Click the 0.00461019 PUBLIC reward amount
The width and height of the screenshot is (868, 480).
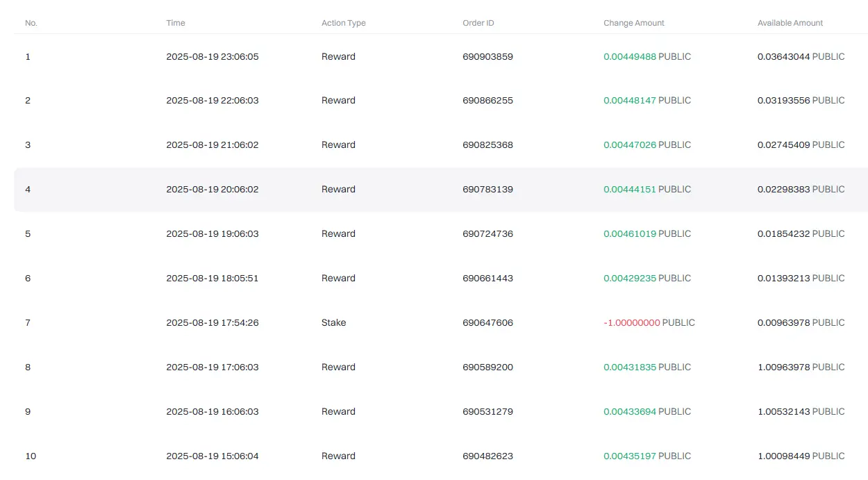[x=647, y=233]
